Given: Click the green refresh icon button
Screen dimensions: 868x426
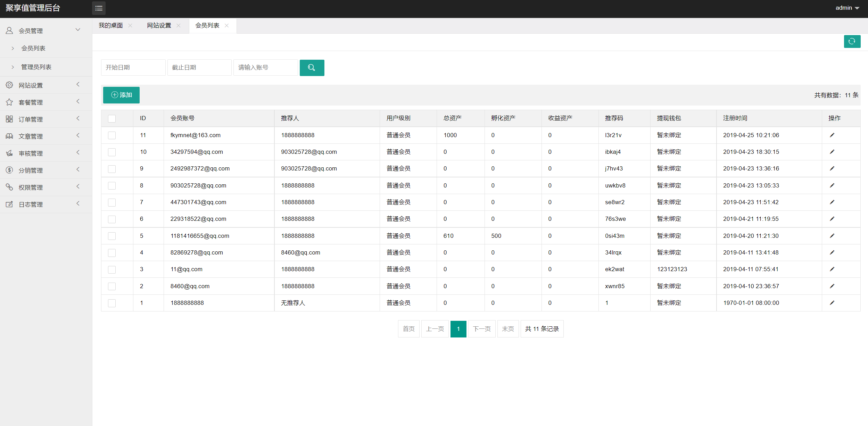Looking at the screenshot, I should (852, 42).
